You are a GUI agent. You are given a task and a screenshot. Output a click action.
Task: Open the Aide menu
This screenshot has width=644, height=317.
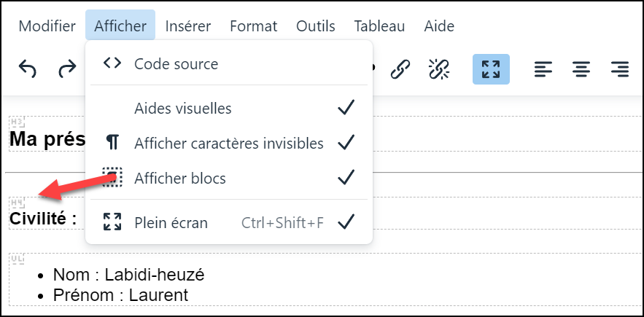[439, 26]
